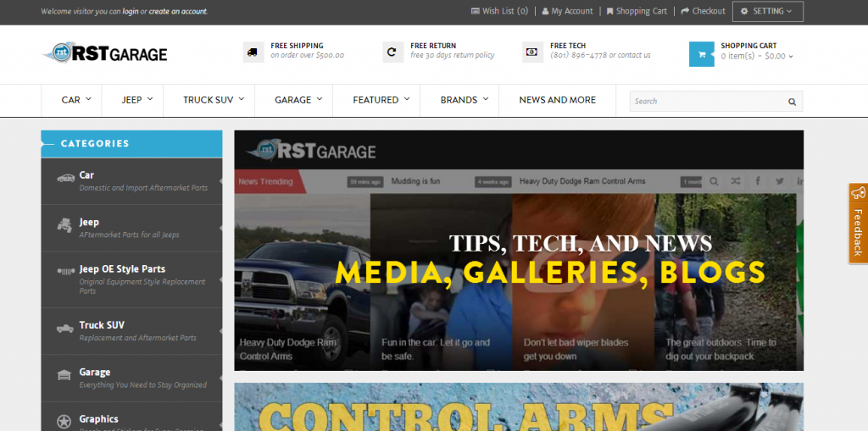
Task: Click the banner's Facebook icon
Action: 758,181
